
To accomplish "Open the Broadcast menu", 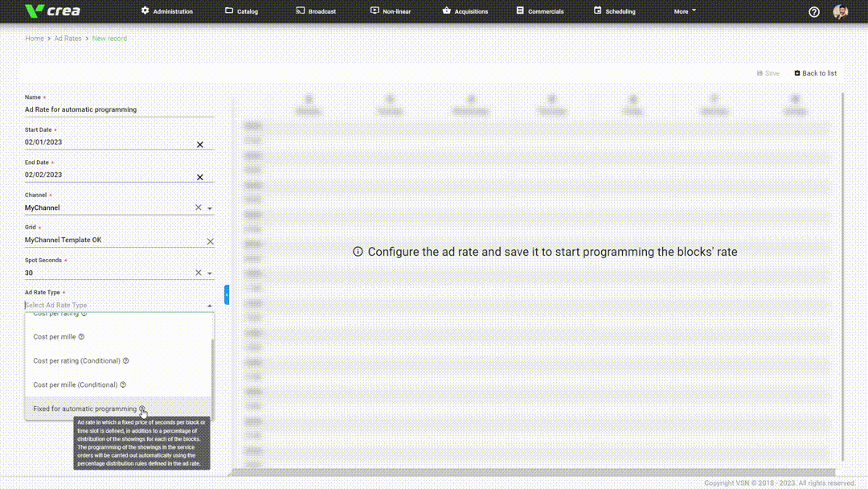I will click(316, 11).
